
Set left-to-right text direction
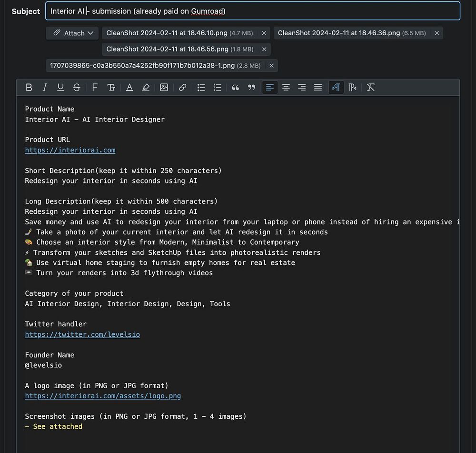click(x=337, y=88)
